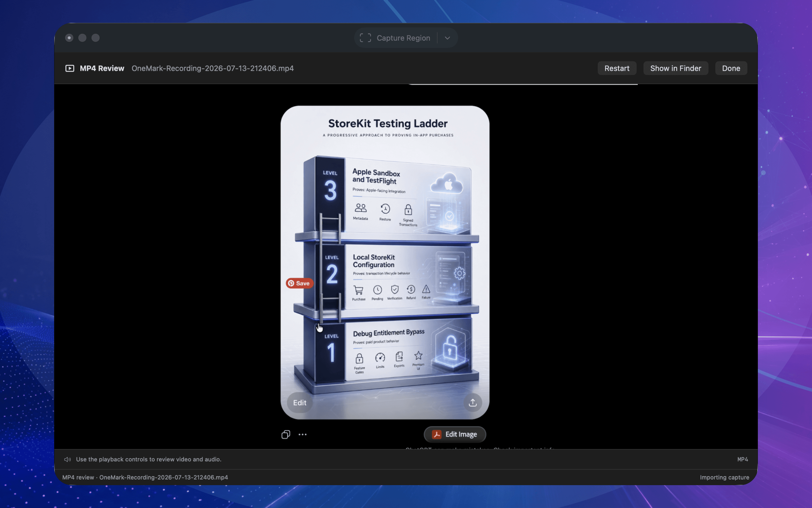Click the file name OneMark-Recording-2026-07-13-212406.mp4 in header
This screenshot has width=812, height=508.
point(212,68)
